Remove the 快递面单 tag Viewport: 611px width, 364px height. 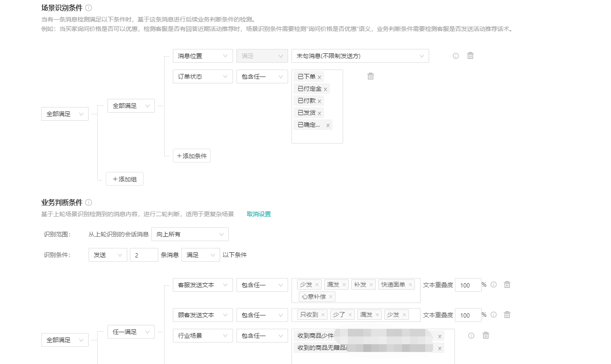(x=410, y=284)
